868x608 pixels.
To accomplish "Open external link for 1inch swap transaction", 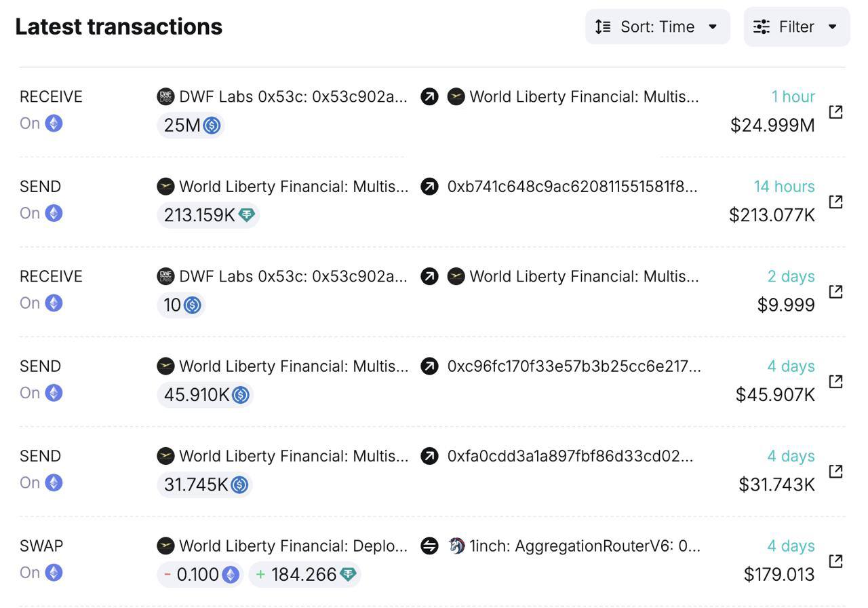I will (835, 561).
